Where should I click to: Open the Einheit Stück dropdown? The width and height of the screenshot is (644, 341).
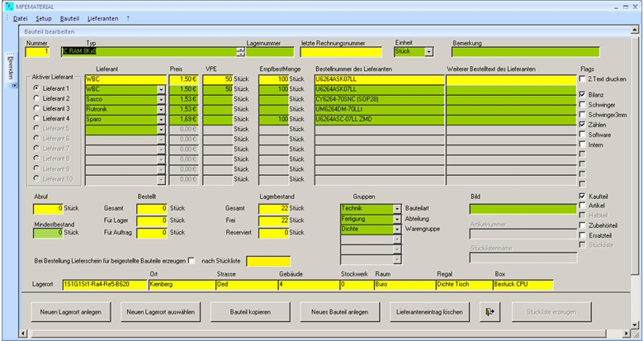pyautogui.click(x=429, y=52)
